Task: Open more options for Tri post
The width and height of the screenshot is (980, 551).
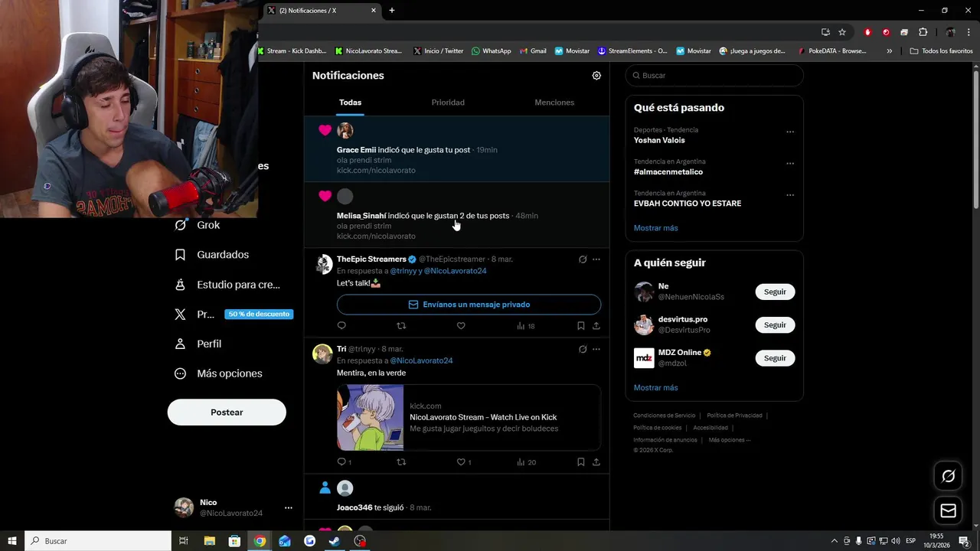Action: pos(596,349)
